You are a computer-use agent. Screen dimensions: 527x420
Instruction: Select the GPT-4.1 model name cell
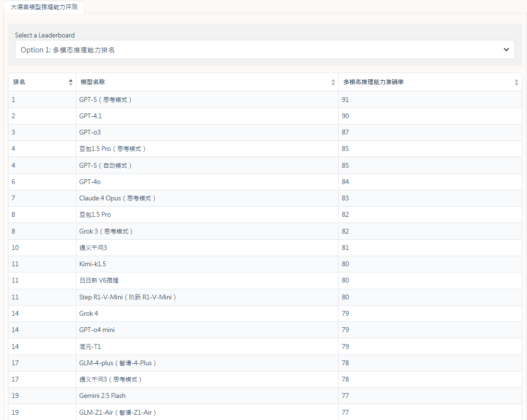[90, 116]
